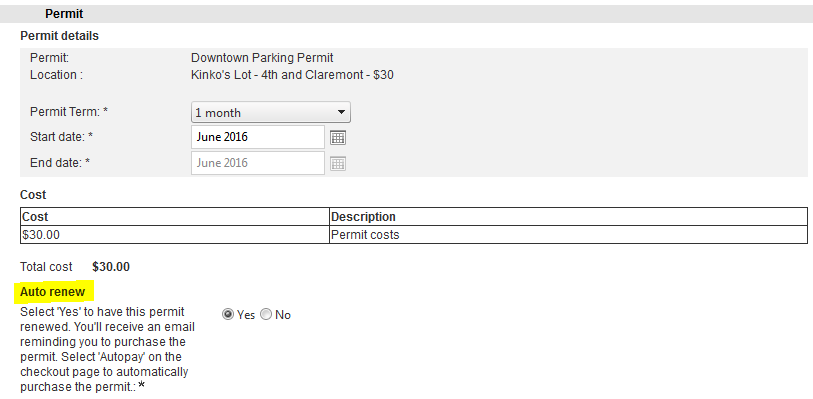
Task: Open the Start date calendar picker icon
Action: [338, 137]
